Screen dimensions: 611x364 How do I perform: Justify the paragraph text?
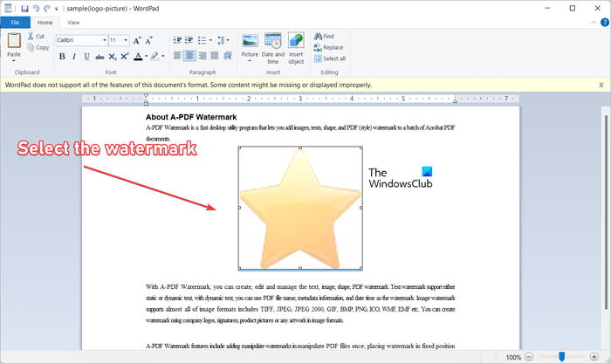[x=215, y=56]
